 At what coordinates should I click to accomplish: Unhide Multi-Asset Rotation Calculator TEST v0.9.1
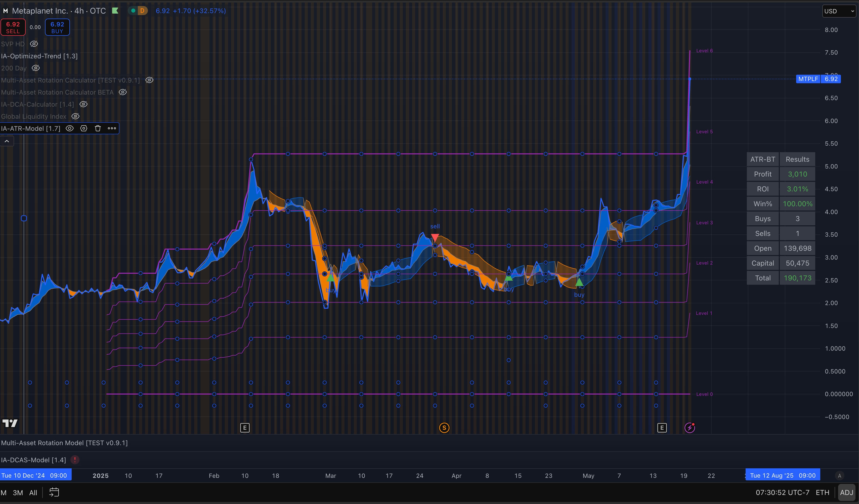(149, 80)
